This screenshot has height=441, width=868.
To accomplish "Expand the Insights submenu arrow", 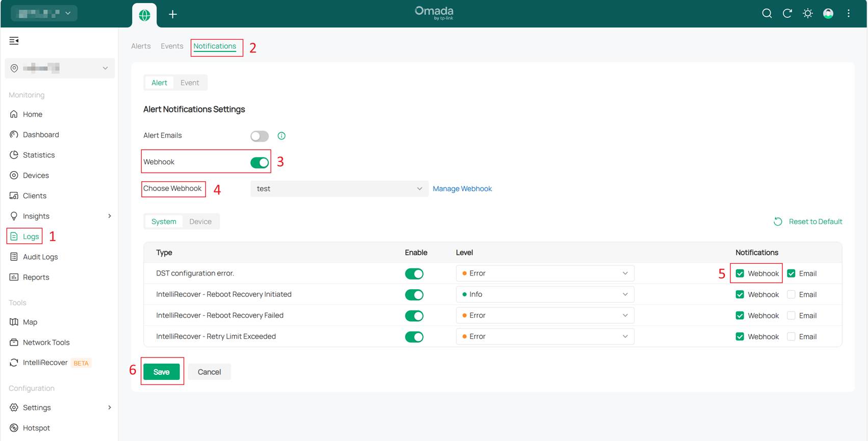I will click(110, 216).
